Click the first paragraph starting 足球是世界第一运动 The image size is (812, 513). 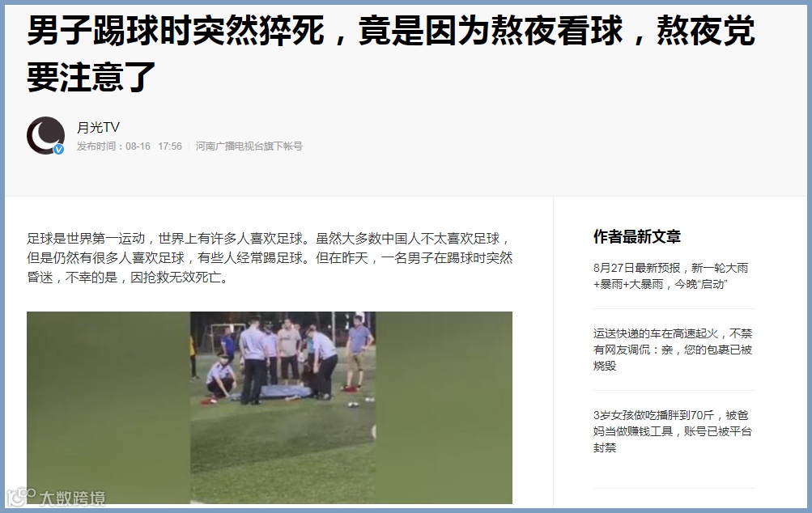(270, 258)
